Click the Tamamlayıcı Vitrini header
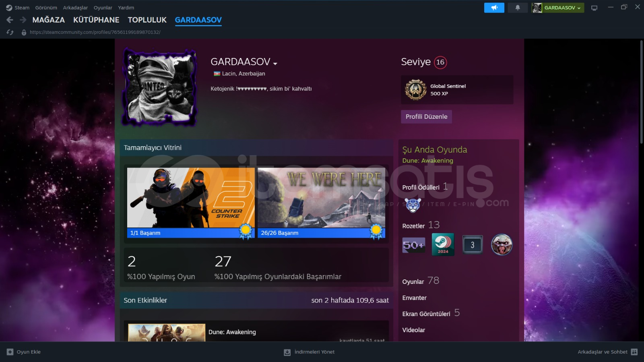The height and width of the screenshot is (362, 644). click(153, 148)
